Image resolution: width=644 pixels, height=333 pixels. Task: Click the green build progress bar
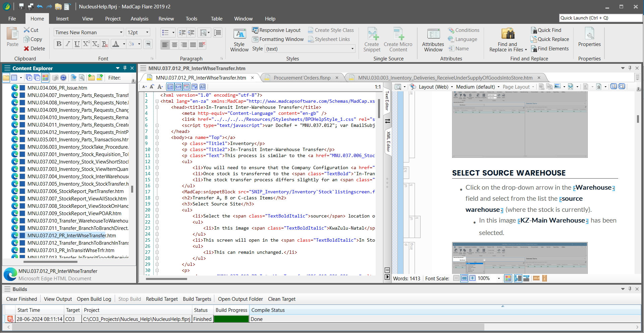coord(231,319)
